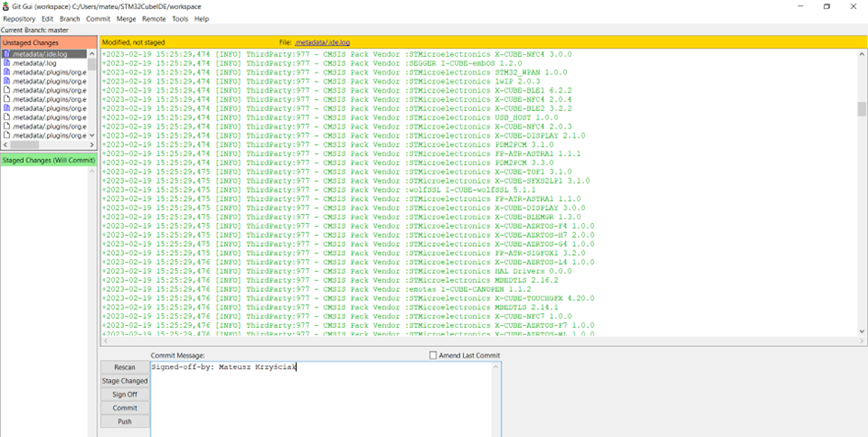Click the diff view vertical scrollbar thumb
Viewport: 868px width, 437px height.
pos(862,109)
